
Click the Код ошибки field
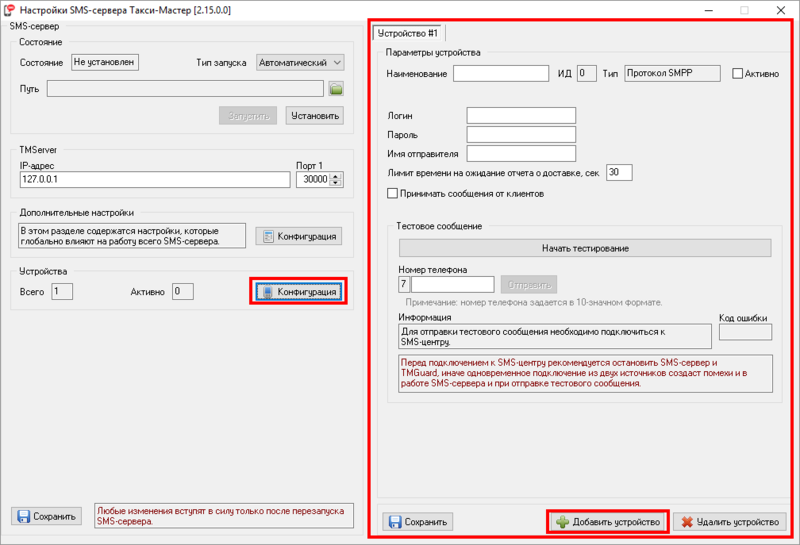[745, 332]
